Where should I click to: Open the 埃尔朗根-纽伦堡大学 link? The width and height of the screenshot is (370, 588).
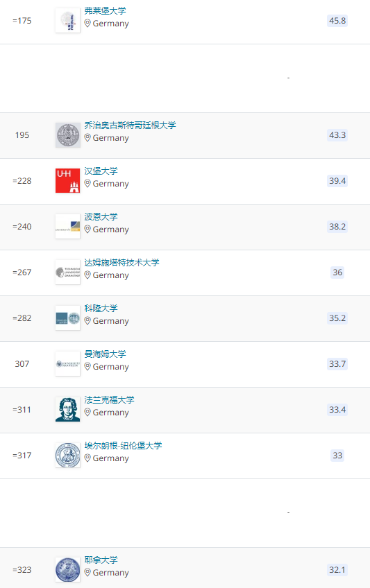coord(123,445)
